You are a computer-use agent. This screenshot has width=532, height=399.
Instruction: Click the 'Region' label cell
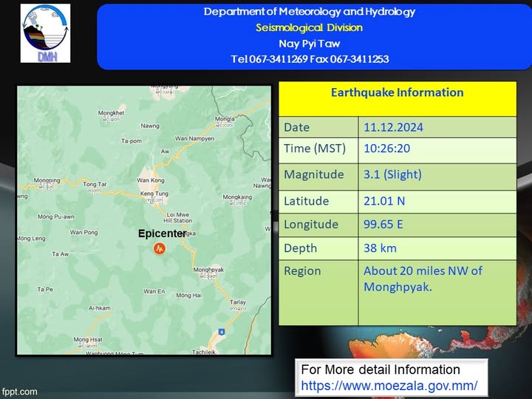coord(318,293)
